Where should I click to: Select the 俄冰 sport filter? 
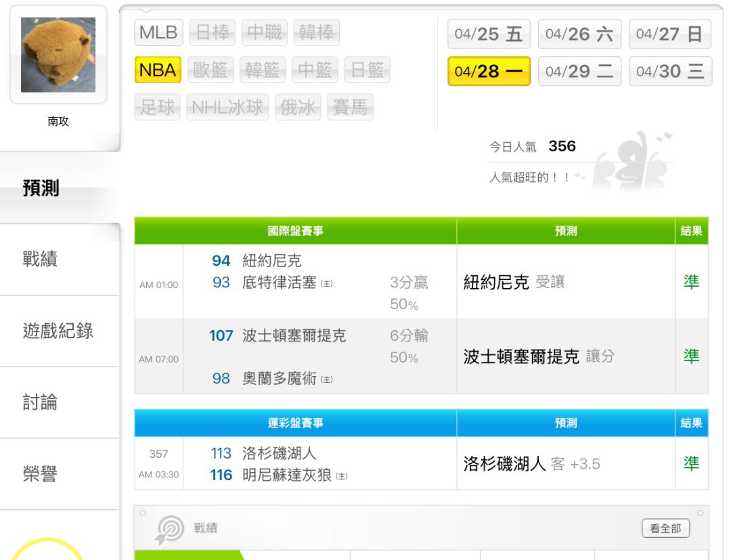(298, 107)
